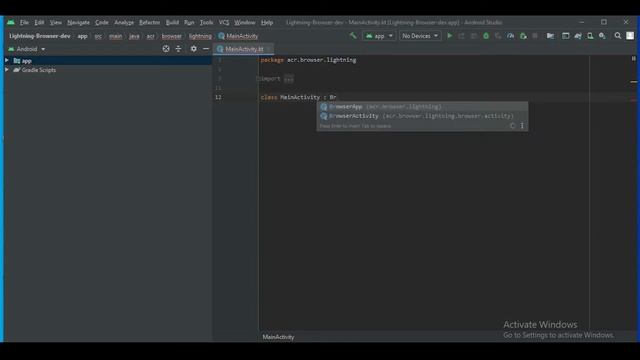Open the Tools menu
The width and height of the screenshot is (640, 360).
[207, 22]
